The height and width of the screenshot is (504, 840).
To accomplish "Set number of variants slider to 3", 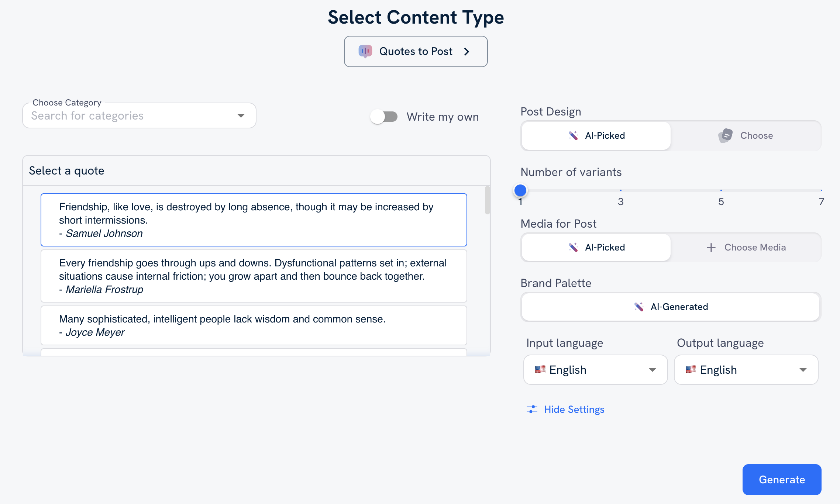I will click(x=621, y=190).
